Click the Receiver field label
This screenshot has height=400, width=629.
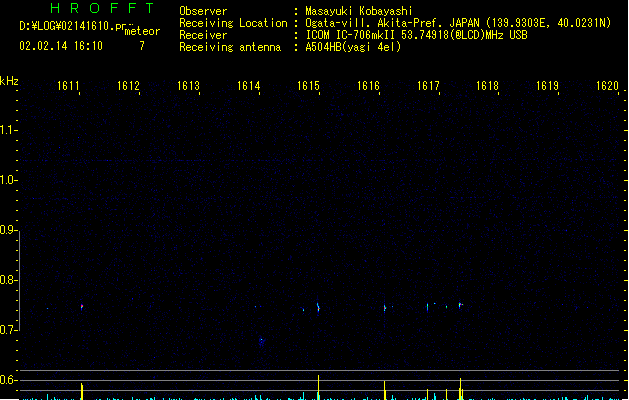203,35
